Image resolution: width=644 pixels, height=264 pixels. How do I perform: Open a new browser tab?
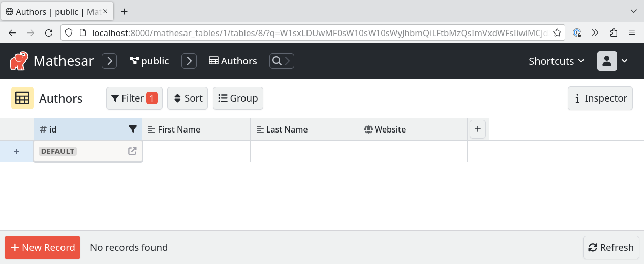pyautogui.click(x=124, y=11)
